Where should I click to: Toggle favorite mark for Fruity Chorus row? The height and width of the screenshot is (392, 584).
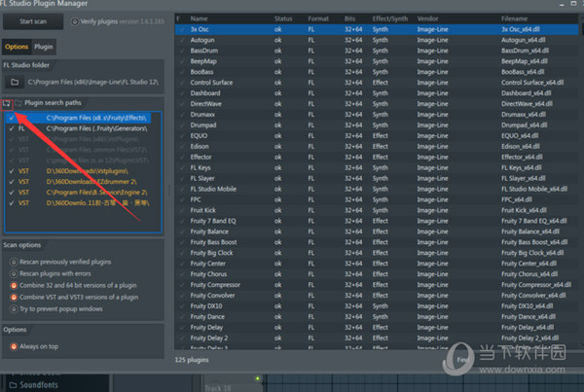tap(182, 274)
